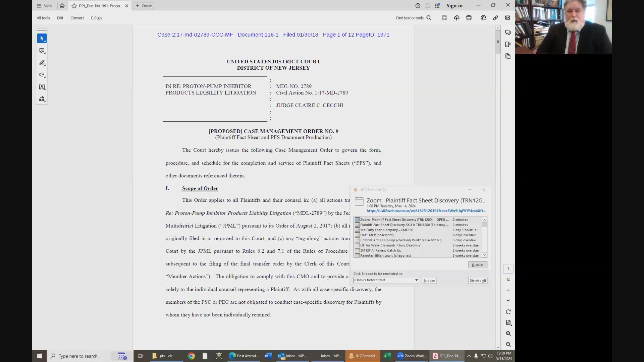The height and width of the screenshot is (362, 644).
Task: Open the Zoom meeting link in reminder
Action: [426, 211]
